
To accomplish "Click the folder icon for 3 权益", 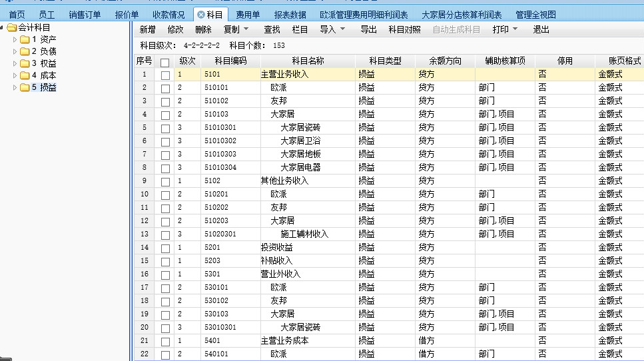I will pyautogui.click(x=25, y=63).
